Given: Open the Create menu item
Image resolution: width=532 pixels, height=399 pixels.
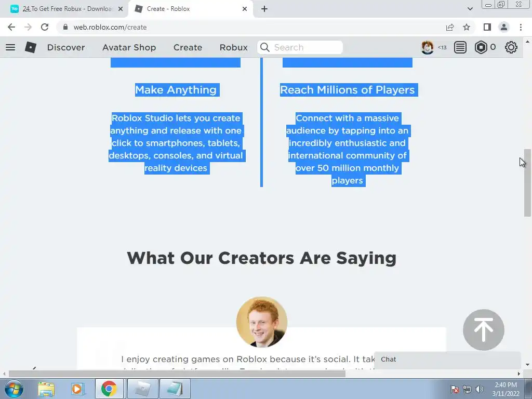Looking at the screenshot, I should [188, 47].
